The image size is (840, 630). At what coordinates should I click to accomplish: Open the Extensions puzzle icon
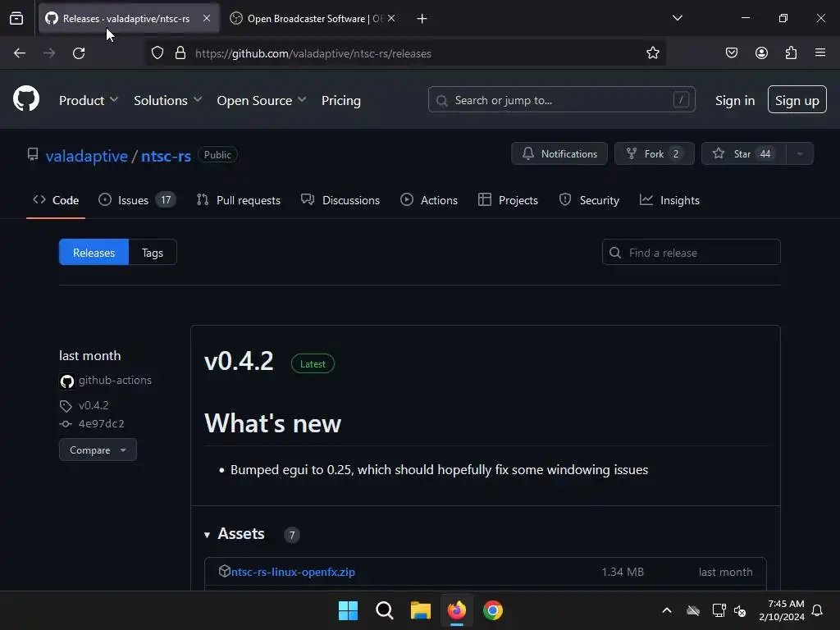pos(791,53)
